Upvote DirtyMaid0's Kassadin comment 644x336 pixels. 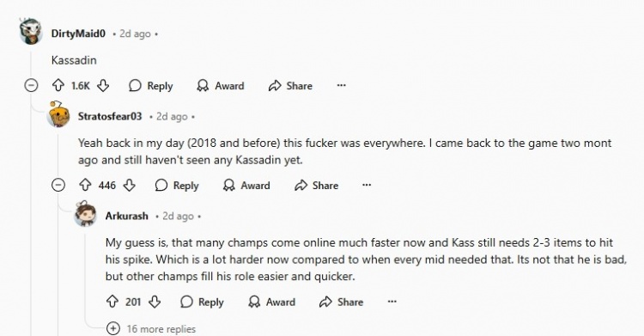[x=58, y=86]
